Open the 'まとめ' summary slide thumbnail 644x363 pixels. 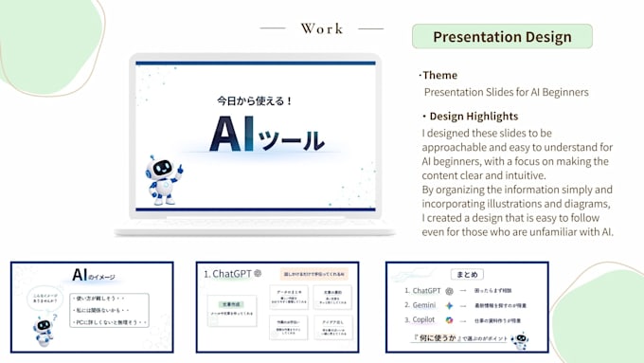click(467, 307)
